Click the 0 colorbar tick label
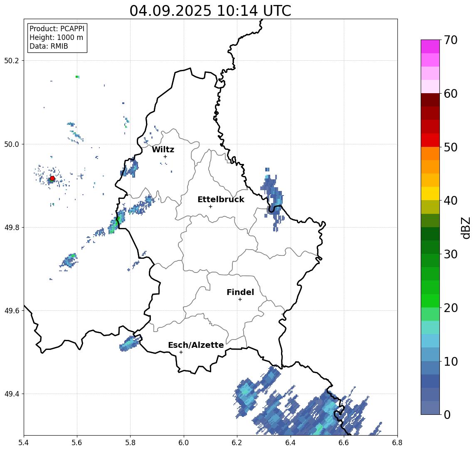 coord(447,414)
